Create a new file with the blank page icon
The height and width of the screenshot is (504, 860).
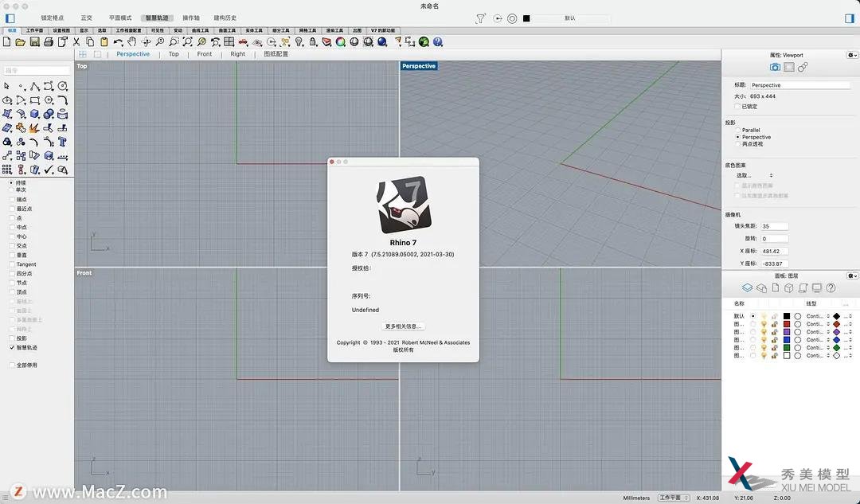tap(7, 41)
